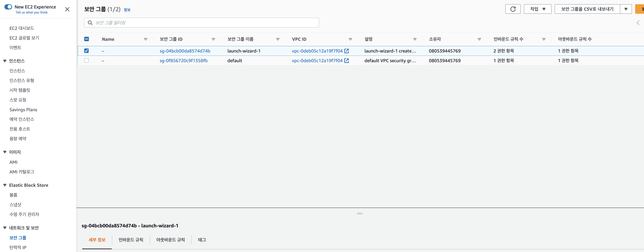
Task: Select the default security group checkbox
Action: (x=86, y=61)
